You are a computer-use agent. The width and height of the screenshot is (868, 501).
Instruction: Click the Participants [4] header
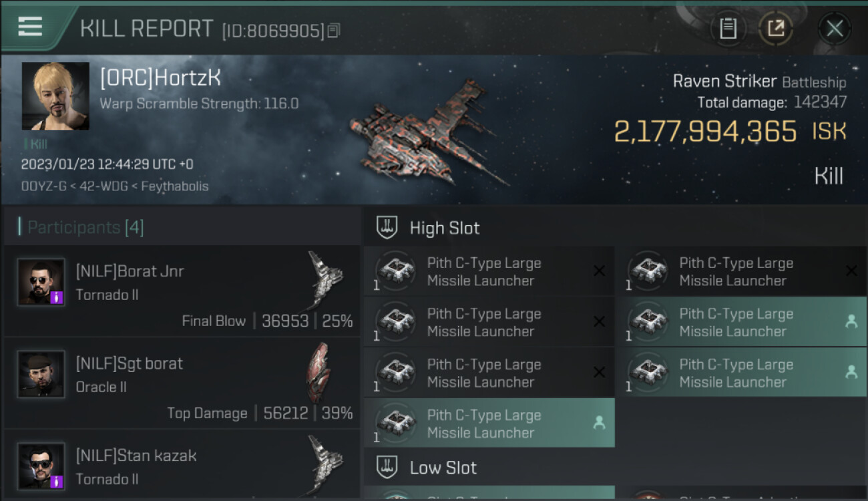pos(81,228)
